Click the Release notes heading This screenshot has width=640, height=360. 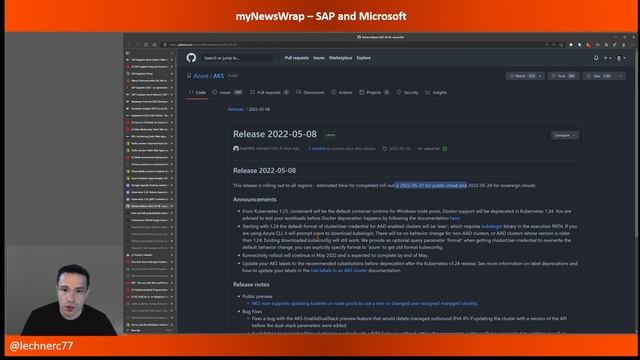pos(251,284)
